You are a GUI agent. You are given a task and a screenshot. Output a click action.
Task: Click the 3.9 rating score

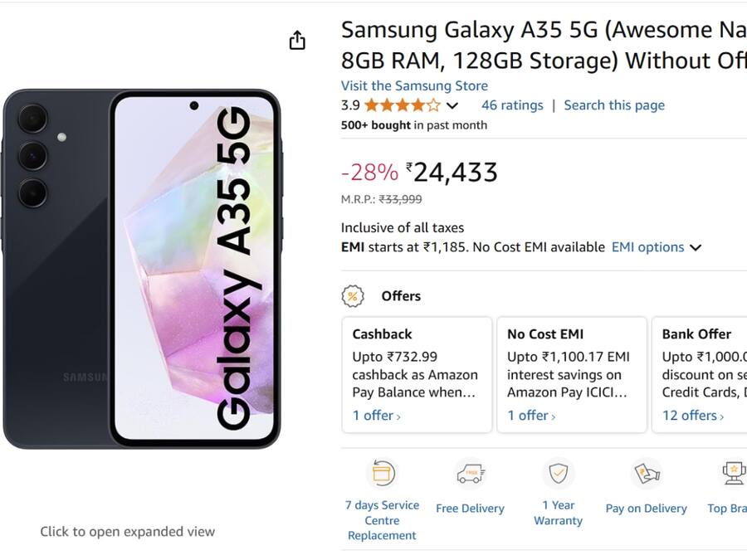pyautogui.click(x=349, y=105)
